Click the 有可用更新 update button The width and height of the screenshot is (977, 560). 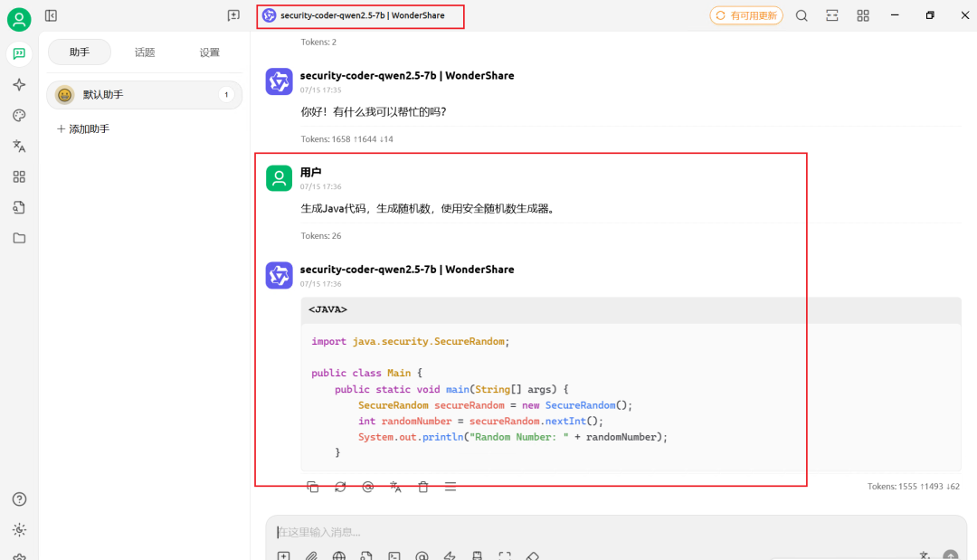tap(746, 15)
